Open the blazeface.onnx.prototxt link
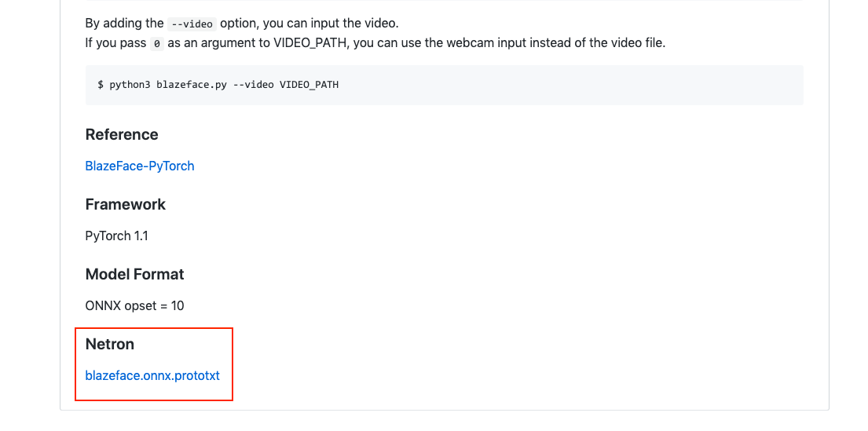This screenshot has width=868, height=431. 152,376
